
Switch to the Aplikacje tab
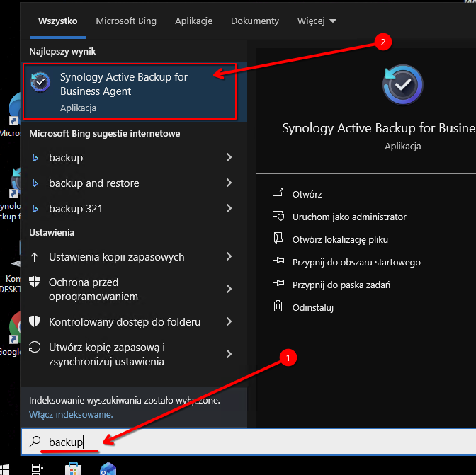point(193,21)
